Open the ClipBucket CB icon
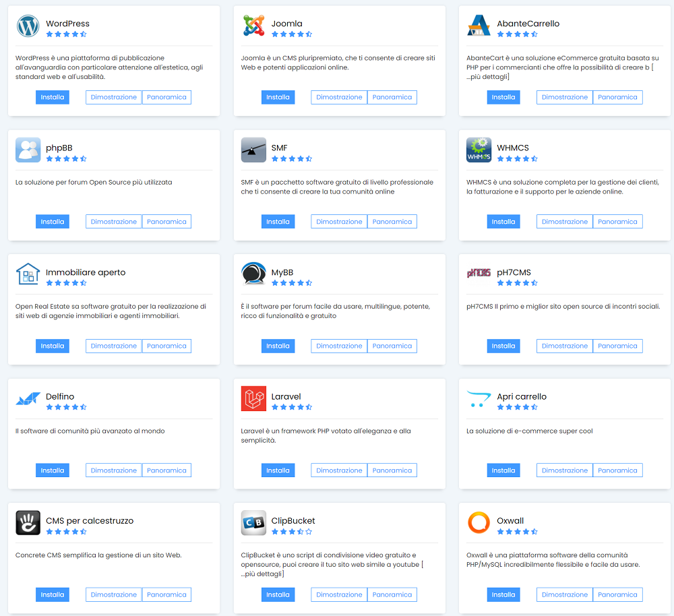 (253, 523)
